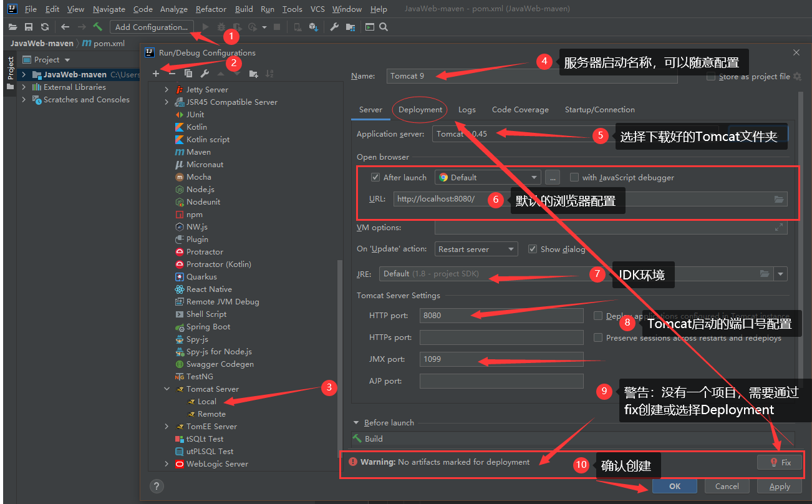Click the OK button
Screen dimensions: 812x504
[675, 486]
